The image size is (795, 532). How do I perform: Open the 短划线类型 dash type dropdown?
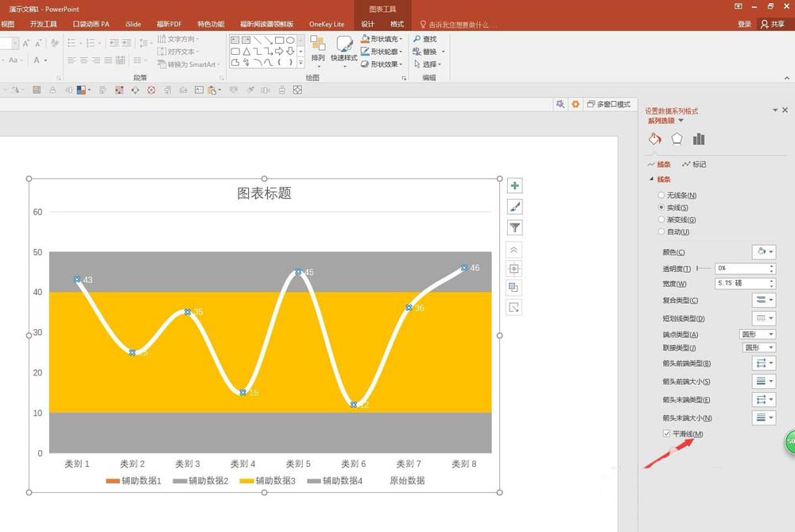pyautogui.click(x=763, y=318)
